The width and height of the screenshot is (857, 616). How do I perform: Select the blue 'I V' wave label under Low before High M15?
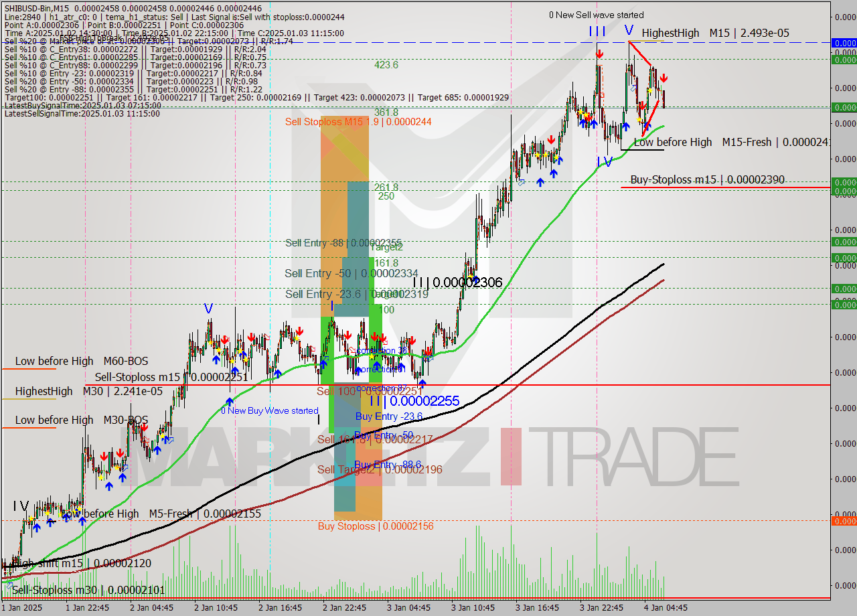[x=605, y=162]
